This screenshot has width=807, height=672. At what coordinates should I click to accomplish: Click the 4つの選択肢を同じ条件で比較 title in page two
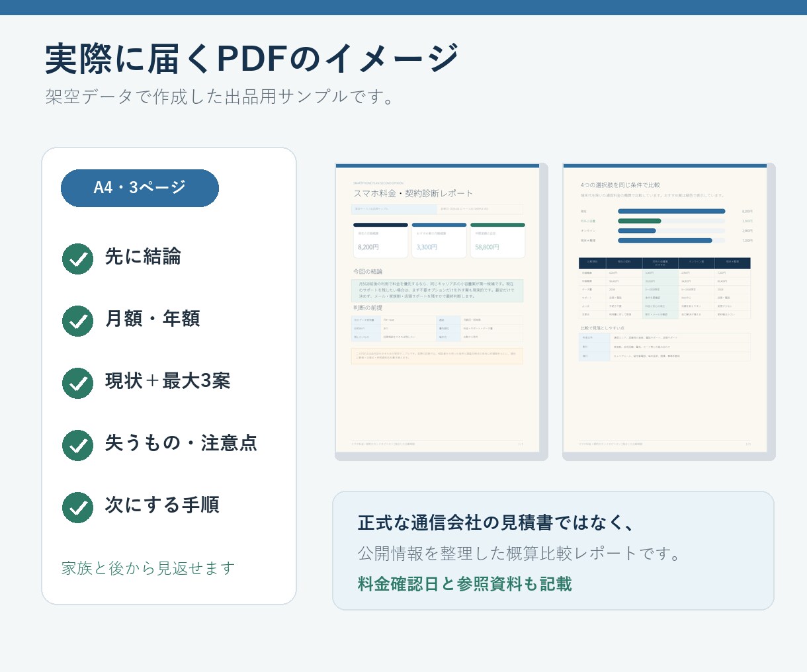coord(620,185)
